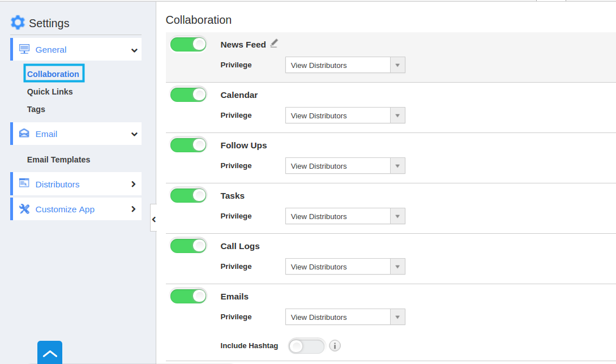Click the Privilege label under Tasks
The height and width of the screenshot is (364, 616).
[236, 216]
